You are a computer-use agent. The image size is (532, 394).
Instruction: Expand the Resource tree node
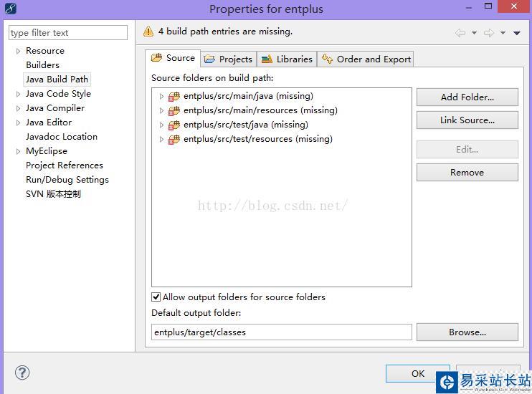tap(18, 51)
